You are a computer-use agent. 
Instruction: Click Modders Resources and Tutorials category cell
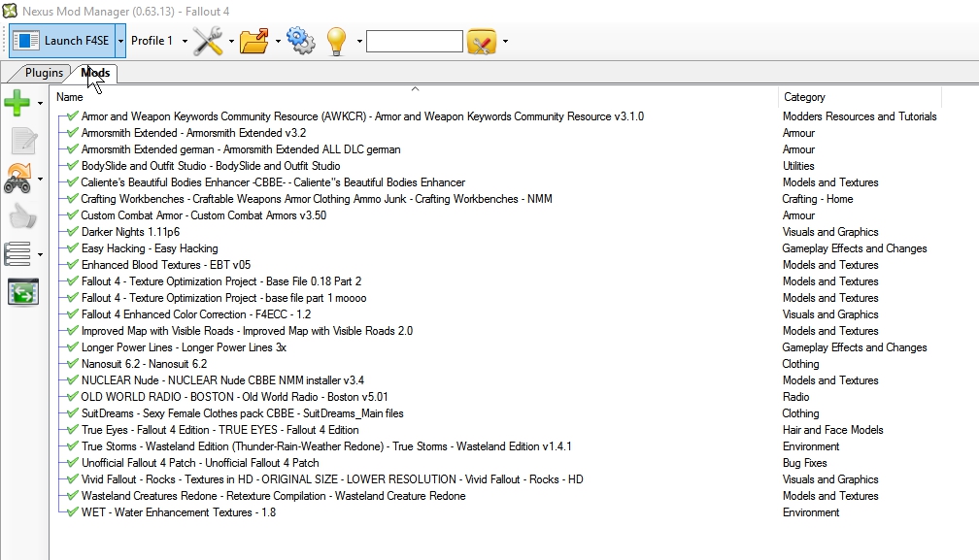860,116
